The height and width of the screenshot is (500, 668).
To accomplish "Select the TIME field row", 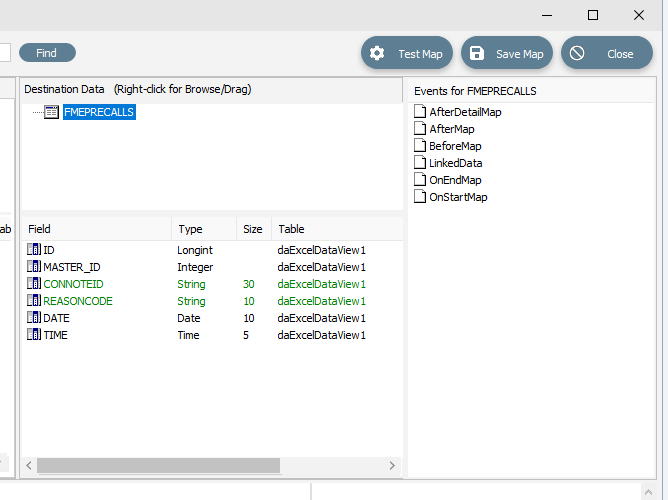I will tap(212, 335).
